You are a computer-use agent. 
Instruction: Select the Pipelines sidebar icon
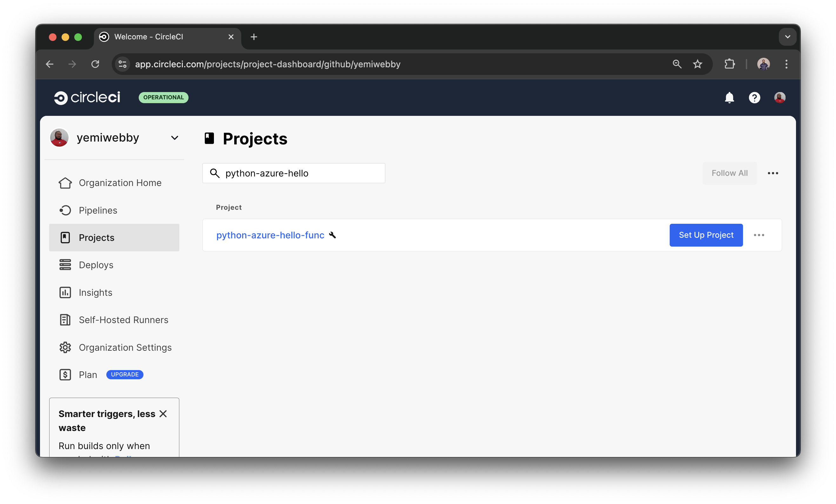[x=65, y=210]
